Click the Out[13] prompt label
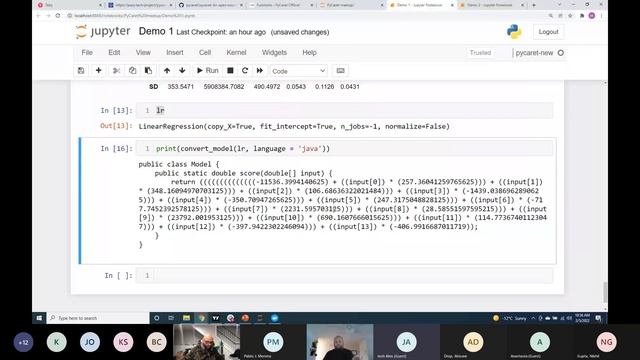Viewport: 640px width, 360px height. pyautogui.click(x=116, y=126)
